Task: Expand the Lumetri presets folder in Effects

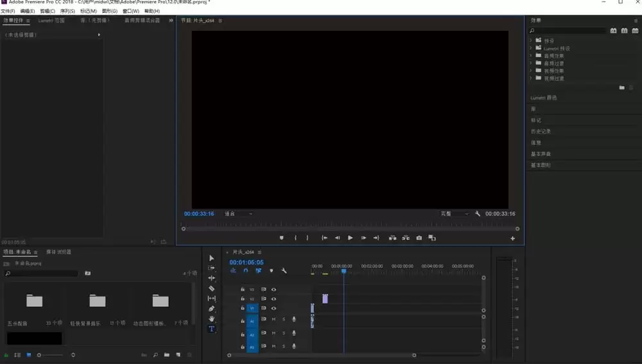Action: tap(531, 48)
